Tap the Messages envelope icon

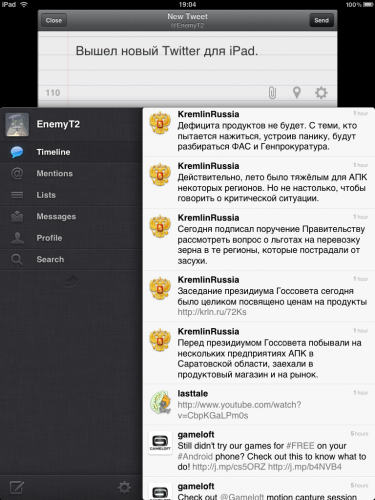coord(17,216)
